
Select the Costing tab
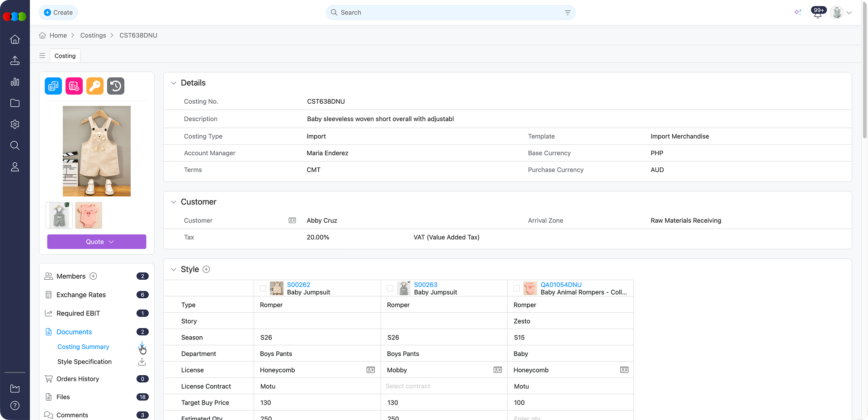(x=65, y=56)
